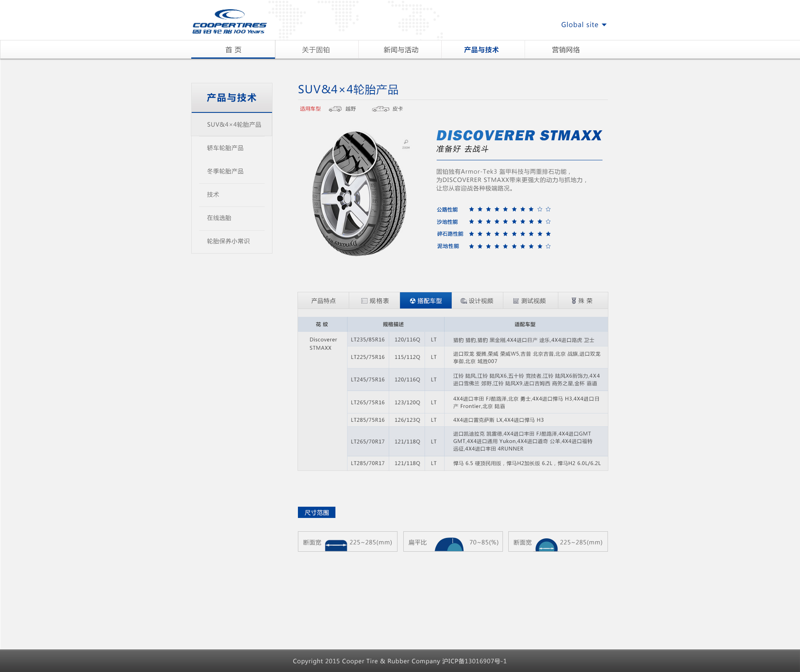Click the SUV&4×4轮胎产品 page heading

pos(348,90)
